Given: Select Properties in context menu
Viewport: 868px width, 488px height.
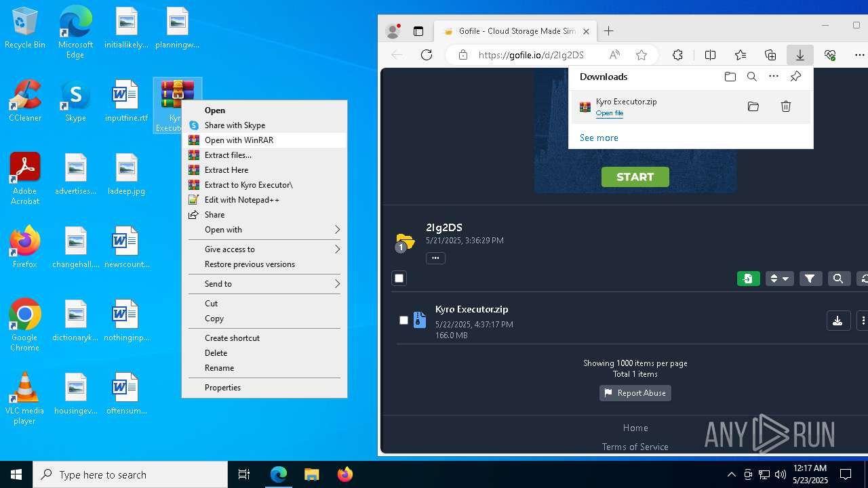Looking at the screenshot, I should tap(264, 388).
